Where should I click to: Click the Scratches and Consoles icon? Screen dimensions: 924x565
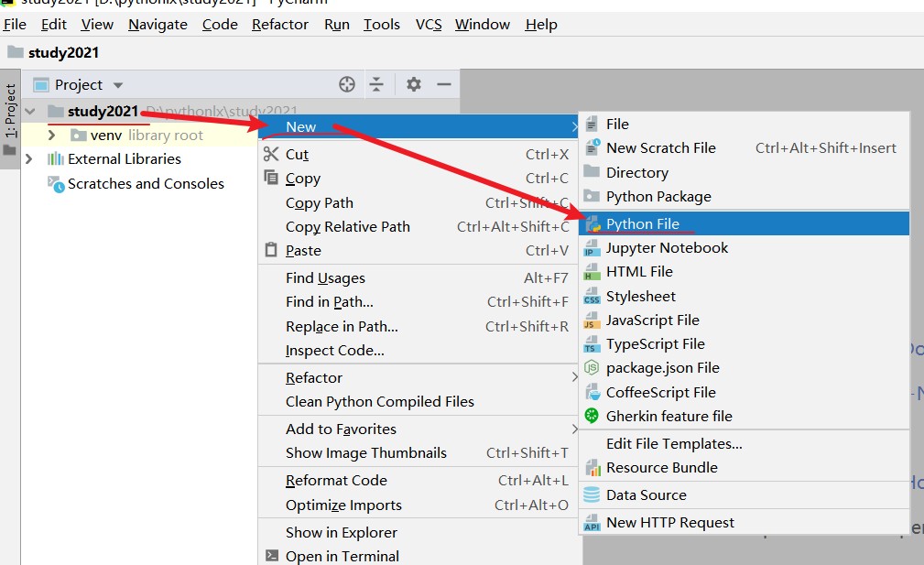56,184
